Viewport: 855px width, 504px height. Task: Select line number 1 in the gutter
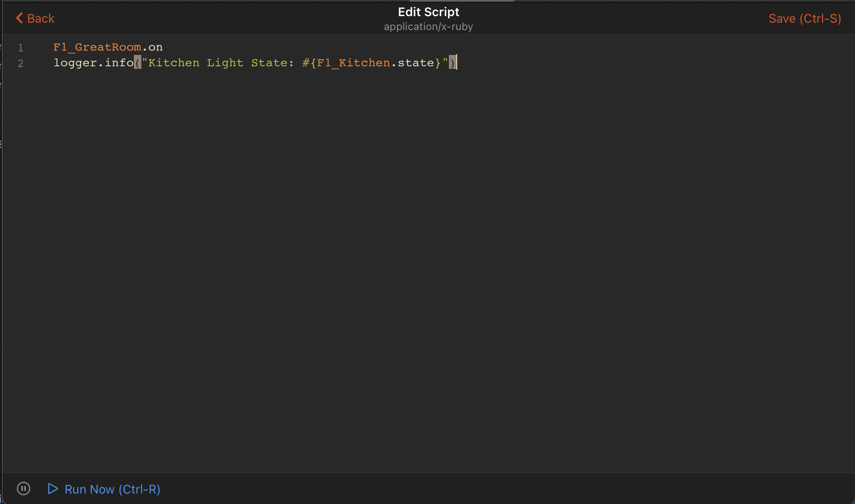tap(21, 48)
